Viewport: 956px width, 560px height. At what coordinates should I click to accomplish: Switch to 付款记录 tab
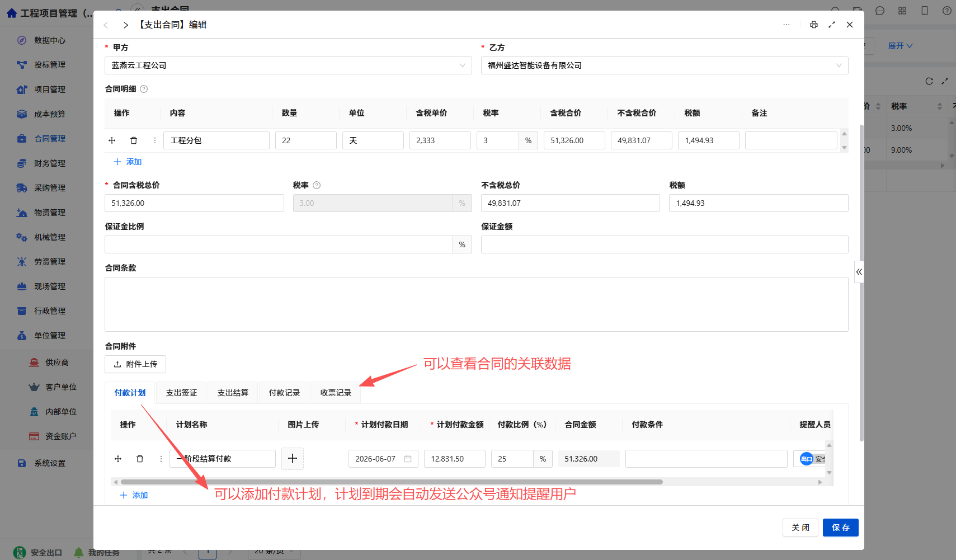pyautogui.click(x=284, y=393)
